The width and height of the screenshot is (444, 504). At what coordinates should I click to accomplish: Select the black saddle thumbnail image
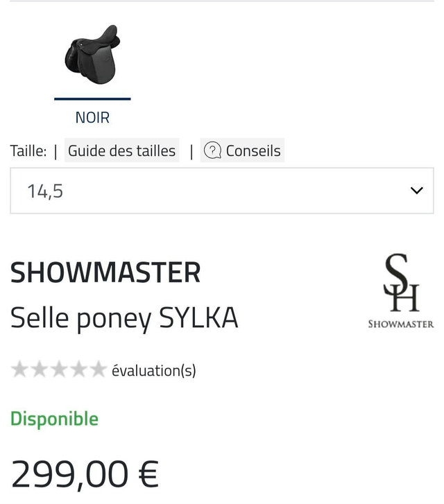[92, 55]
